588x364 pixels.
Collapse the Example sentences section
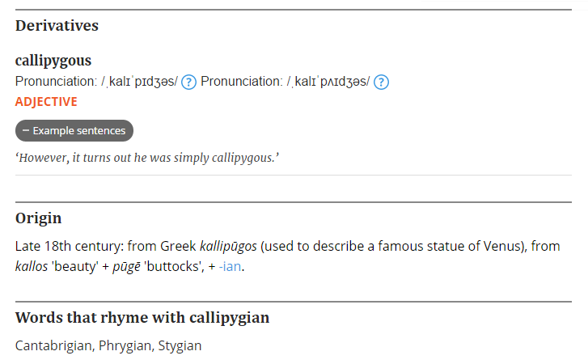click(74, 130)
